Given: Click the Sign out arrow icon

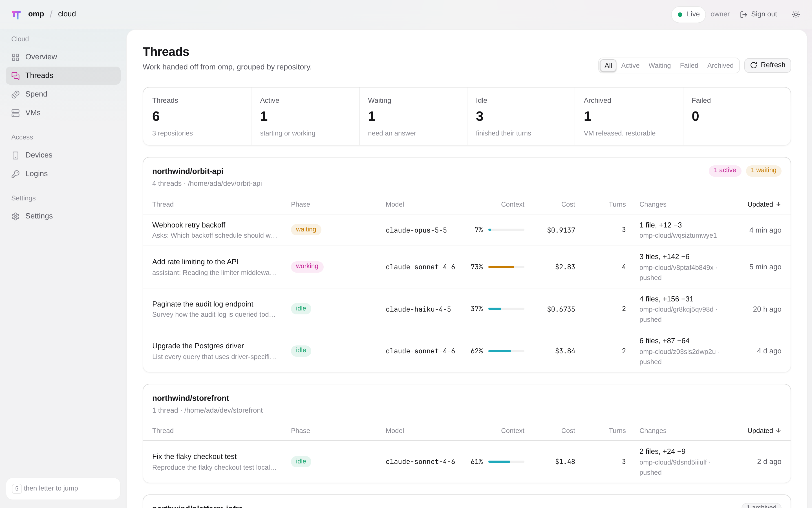Looking at the screenshot, I should (743, 14).
